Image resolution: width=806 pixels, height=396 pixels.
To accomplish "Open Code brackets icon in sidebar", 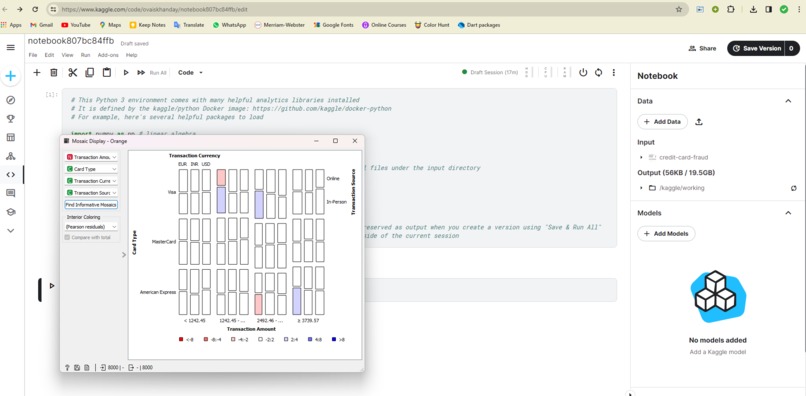I will click(x=10, y=174).
